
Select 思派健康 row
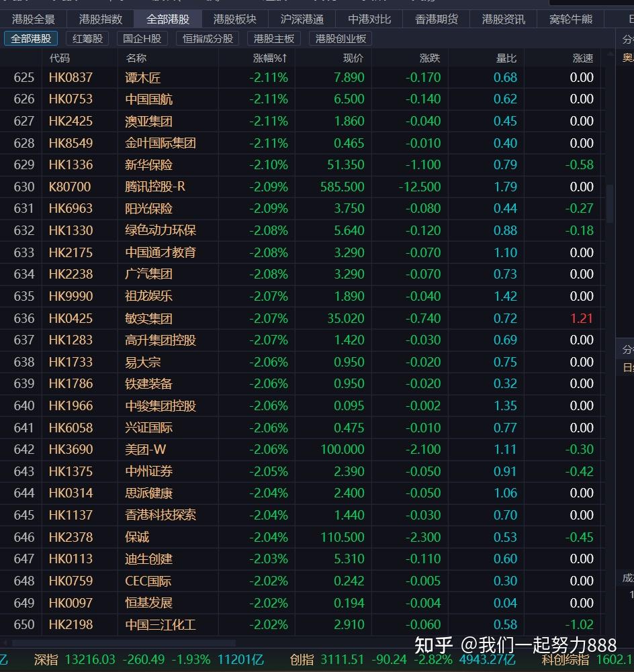point(302,493)
